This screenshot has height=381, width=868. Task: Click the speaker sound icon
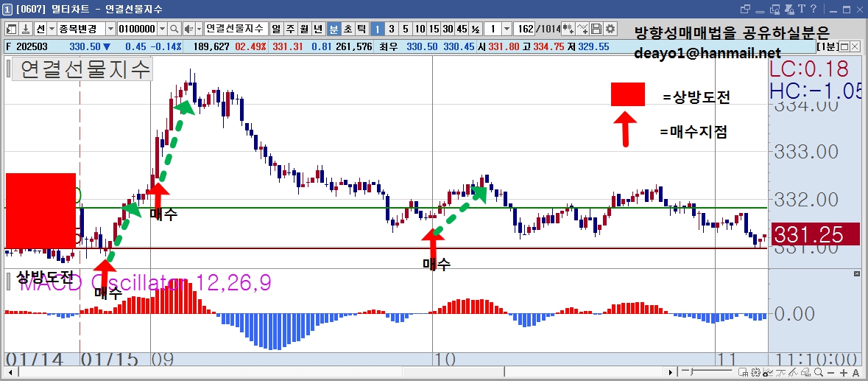(x=188, y=29)
